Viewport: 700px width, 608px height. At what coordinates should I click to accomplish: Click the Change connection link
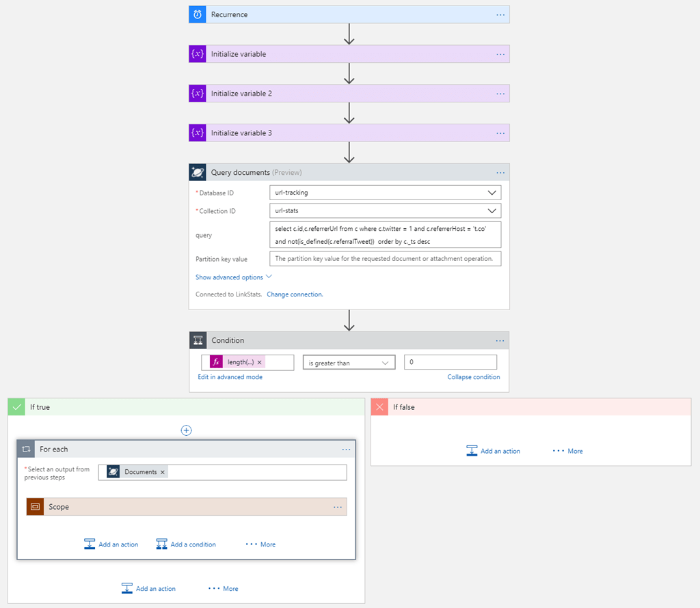(x=295, y=294)
